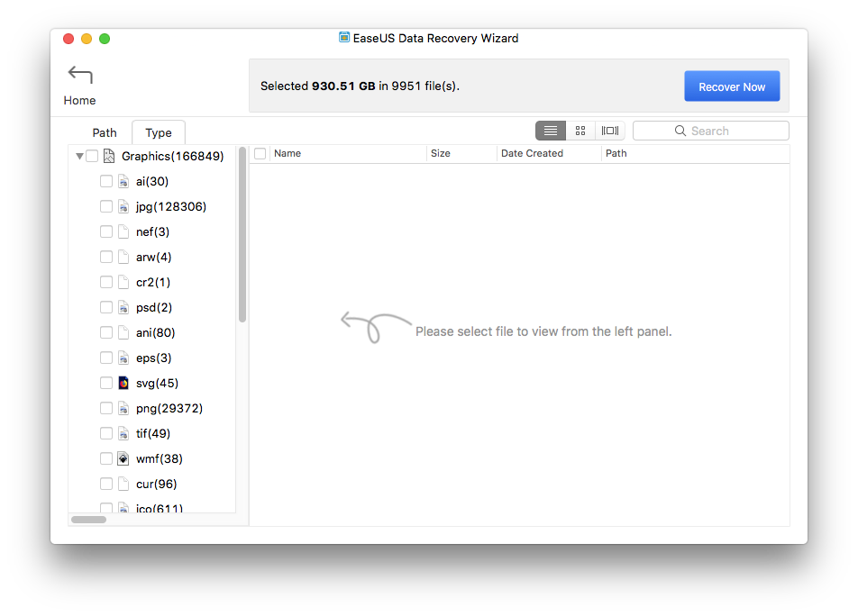Check the cr2(1) checkbox

pos(106,282)
